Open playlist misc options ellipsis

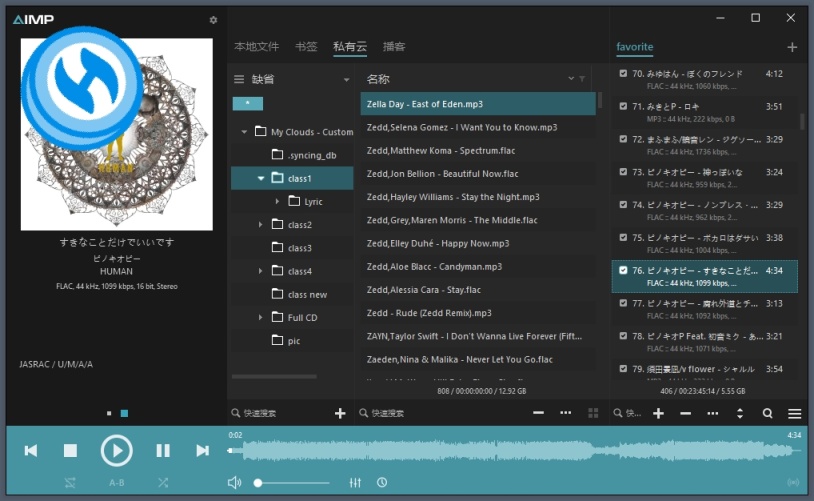click(x=713, y=413)
